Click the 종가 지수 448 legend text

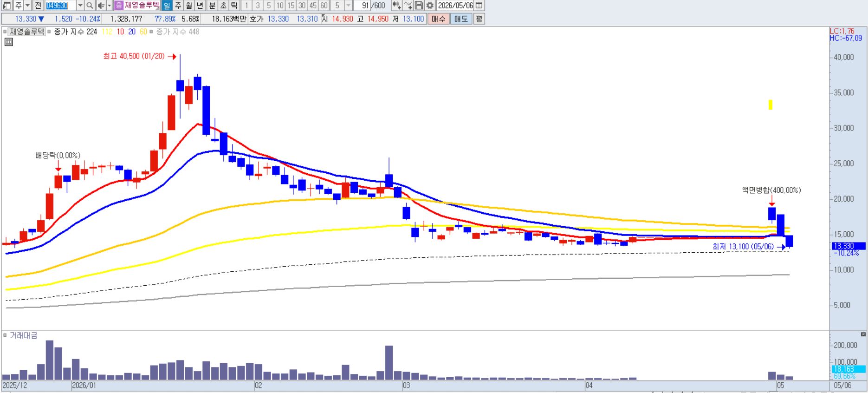tap(178, 32)
